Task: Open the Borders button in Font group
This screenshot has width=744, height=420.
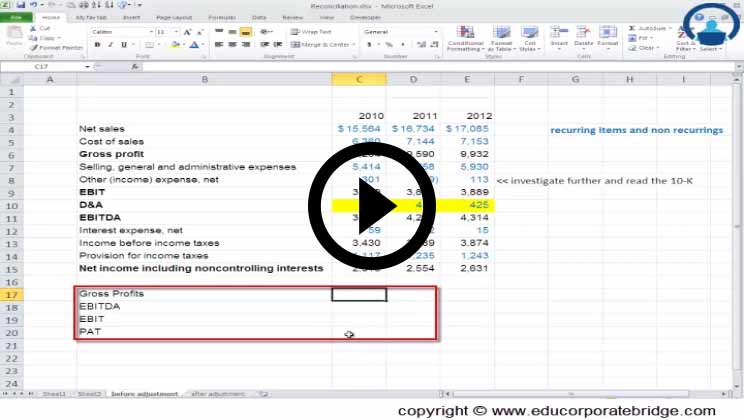Action: [149, 45]
